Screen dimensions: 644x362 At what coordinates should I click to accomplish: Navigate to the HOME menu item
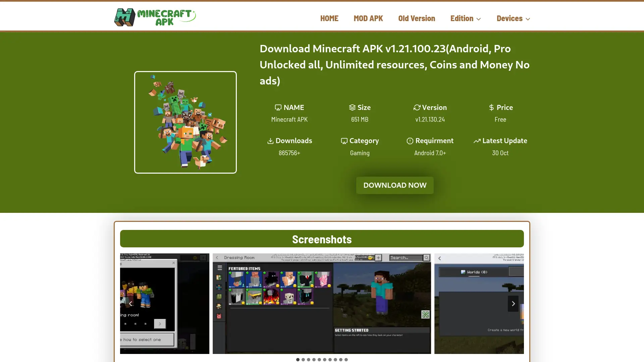point(329,18)
